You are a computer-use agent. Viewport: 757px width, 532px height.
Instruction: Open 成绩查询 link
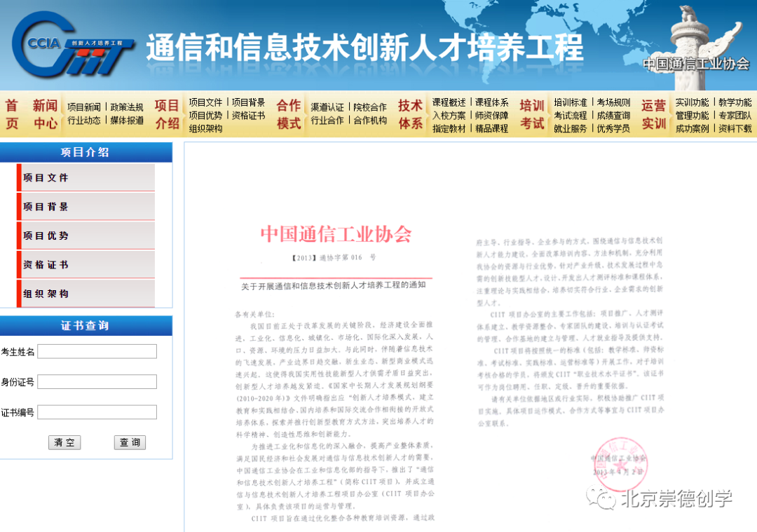[x=613, y=116]
